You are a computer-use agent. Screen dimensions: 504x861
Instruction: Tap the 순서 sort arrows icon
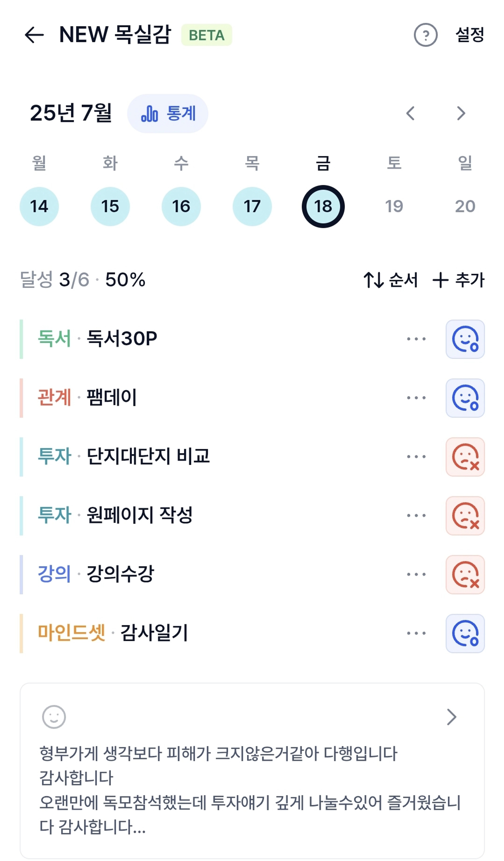[373, 280]
